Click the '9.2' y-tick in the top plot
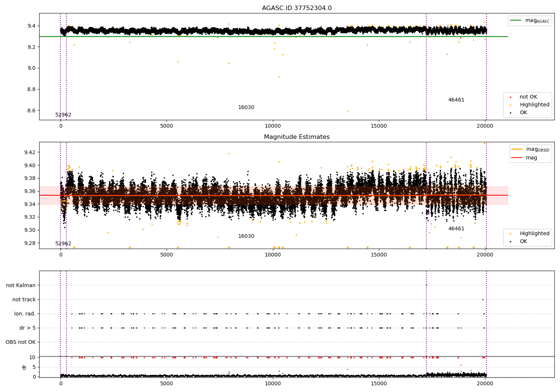 [x=32, y=47]
